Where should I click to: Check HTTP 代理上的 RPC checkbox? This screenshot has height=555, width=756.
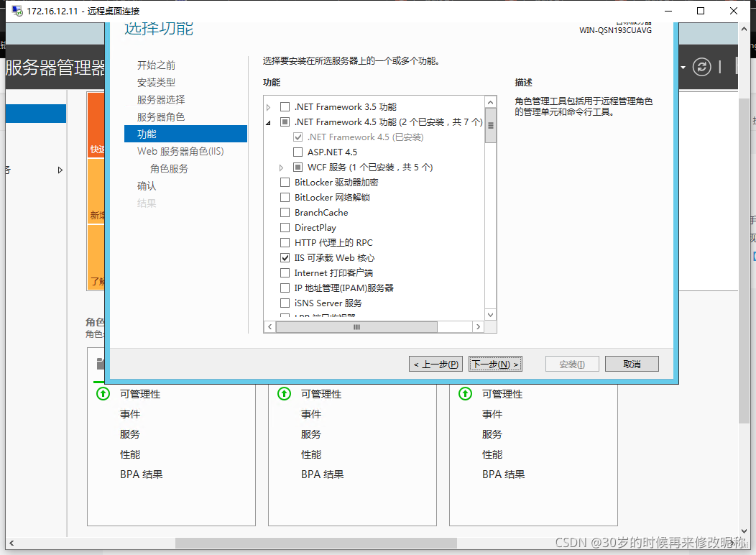tap(285, 242)
